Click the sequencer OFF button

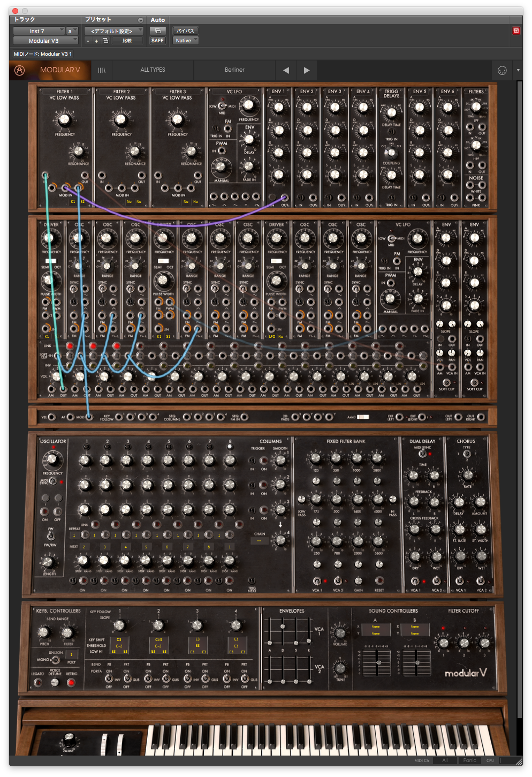tap(58, 511)
